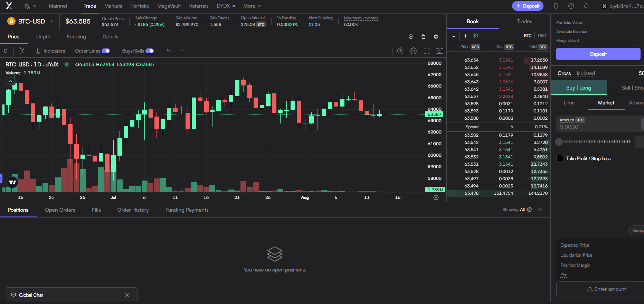
Task: Show order book sizes in USD
Action: pos(542,36)
